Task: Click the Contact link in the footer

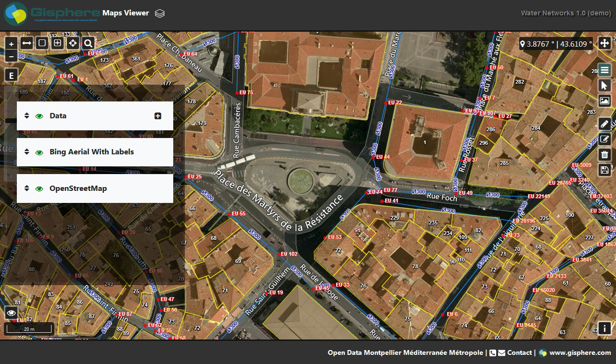Action: pyautogui.click(x=520, y=352)
